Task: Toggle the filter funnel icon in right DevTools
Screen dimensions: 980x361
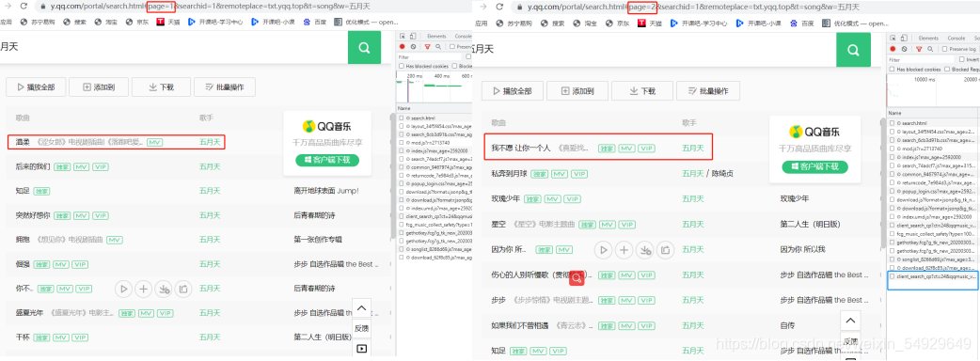Action: click(918, 49)
